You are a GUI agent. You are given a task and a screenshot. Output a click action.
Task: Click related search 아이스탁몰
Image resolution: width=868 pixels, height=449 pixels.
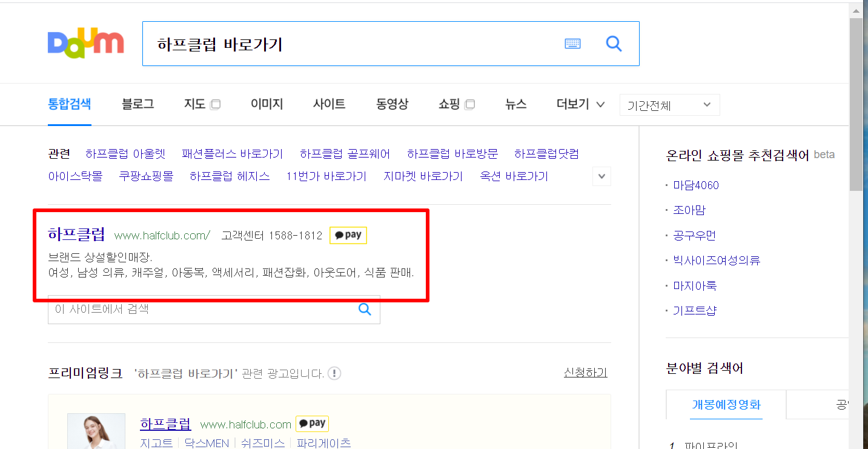click(x=75, y=176)
